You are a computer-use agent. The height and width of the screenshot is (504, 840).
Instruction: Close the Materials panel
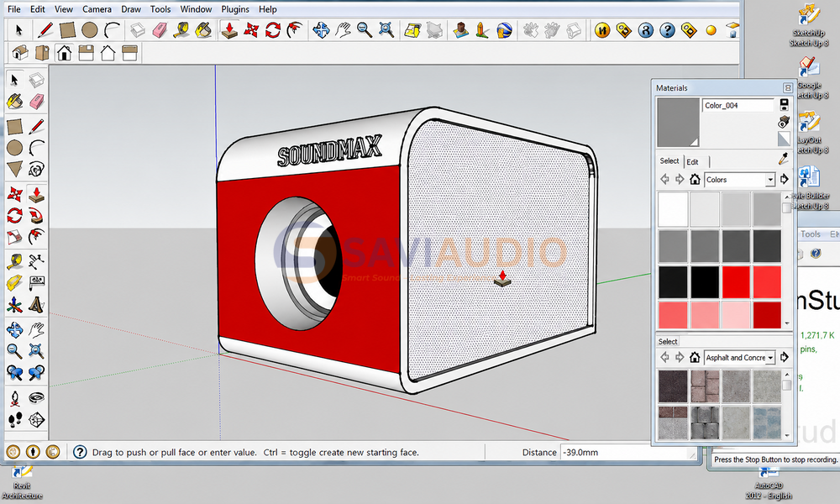(x=788, y=88)
